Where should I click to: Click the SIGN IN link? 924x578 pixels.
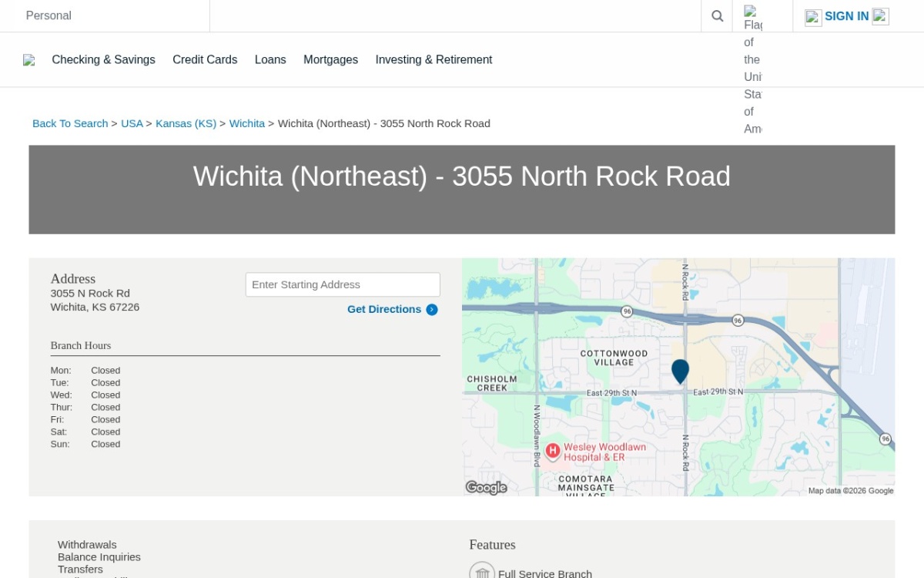846,16
